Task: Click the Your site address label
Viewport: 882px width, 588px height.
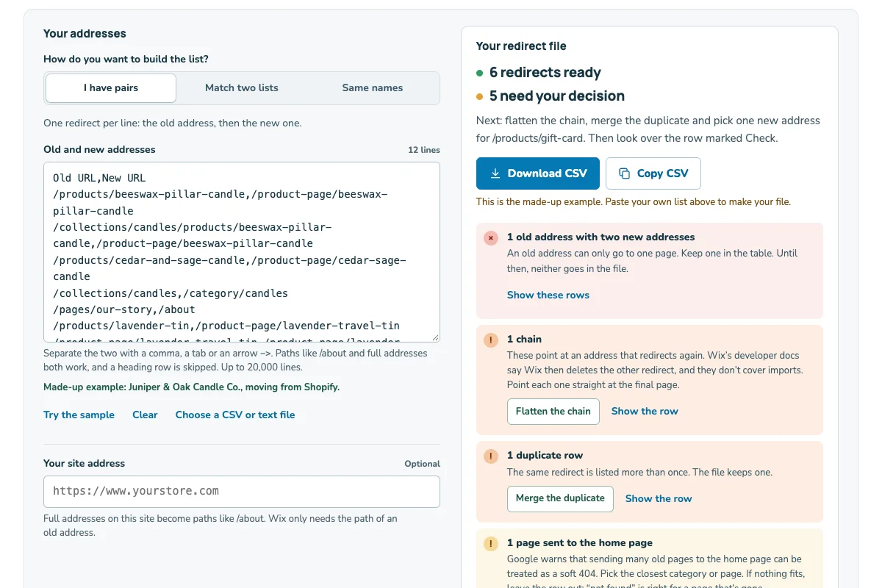Action: coord(85,464)
